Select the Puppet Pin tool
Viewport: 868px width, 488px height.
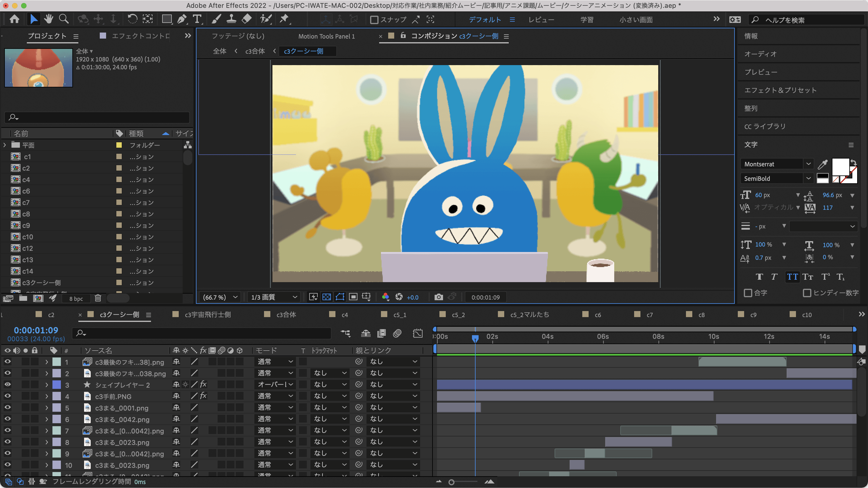(x=285, y=19)
